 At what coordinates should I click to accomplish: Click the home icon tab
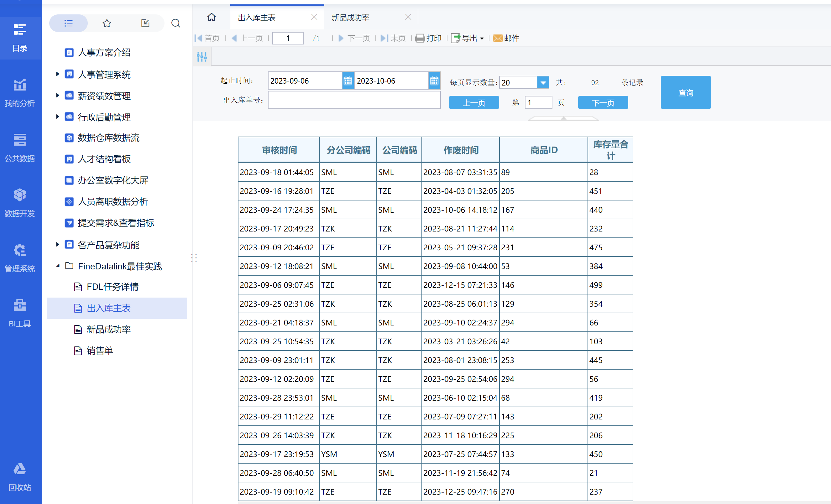[212, 17]
